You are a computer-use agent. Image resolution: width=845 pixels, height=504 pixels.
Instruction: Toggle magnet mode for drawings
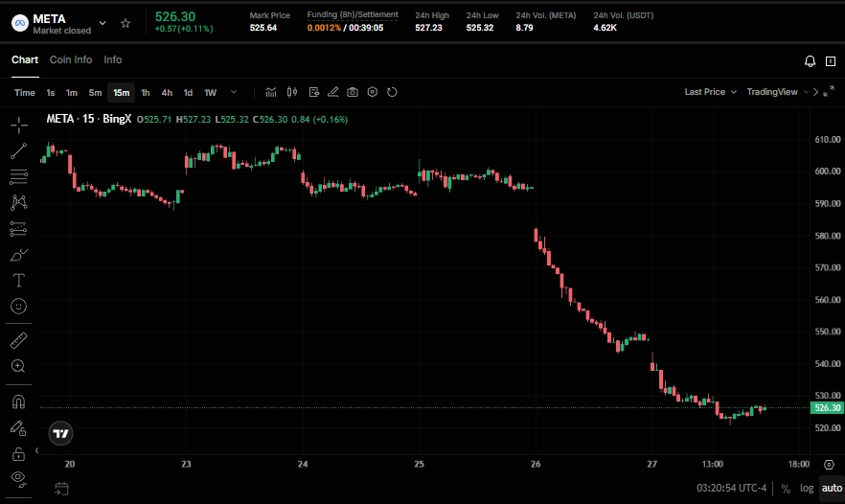[18, 401]
